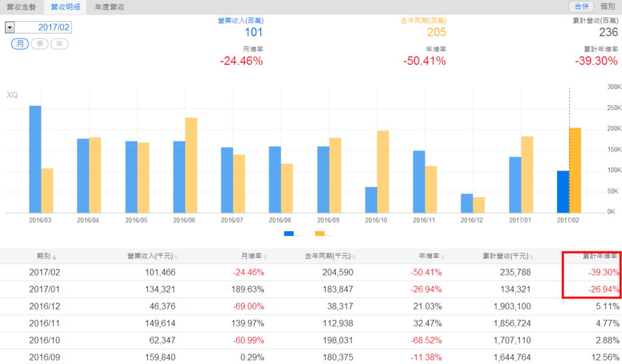Screen dimensions: 622x364
Task: Click last-year cell 204,590
Action: click(x=338, y=272)
